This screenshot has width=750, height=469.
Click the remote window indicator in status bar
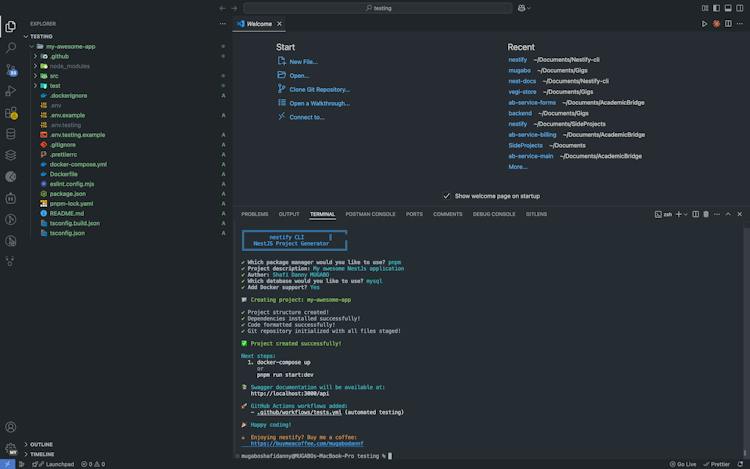tap(8, 464)
